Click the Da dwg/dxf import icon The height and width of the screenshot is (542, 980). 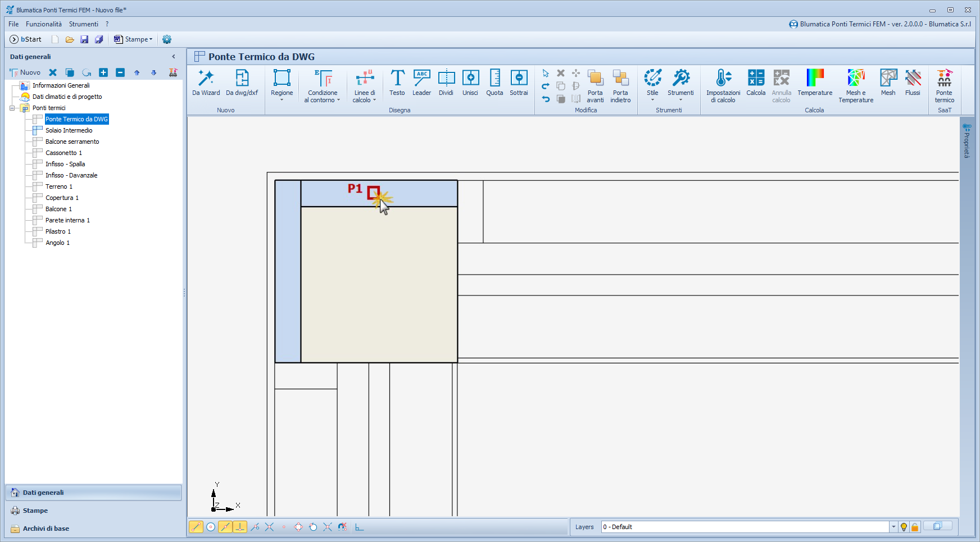(242, 83)
